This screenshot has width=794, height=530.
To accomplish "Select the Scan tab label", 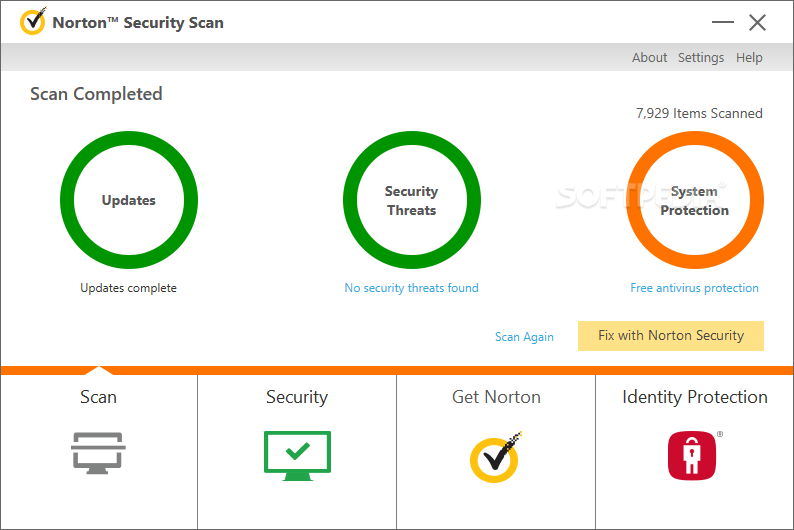I will 98,397.
